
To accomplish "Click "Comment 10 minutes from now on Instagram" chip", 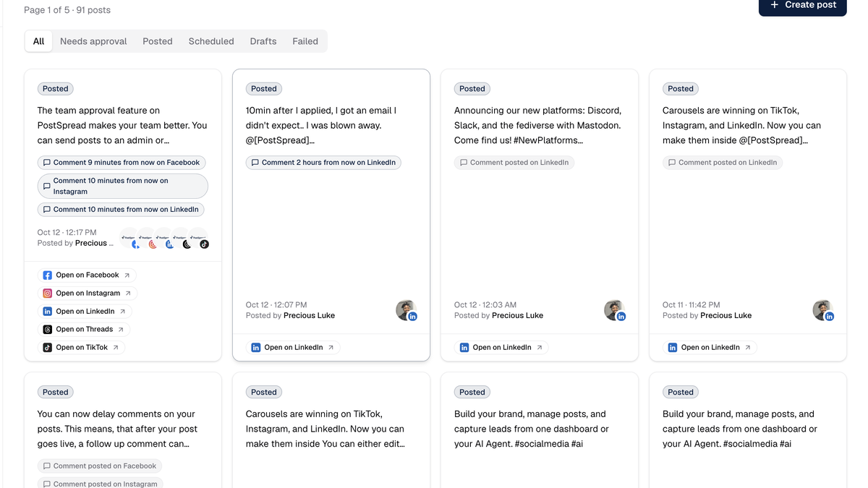I will pos(123,186).
